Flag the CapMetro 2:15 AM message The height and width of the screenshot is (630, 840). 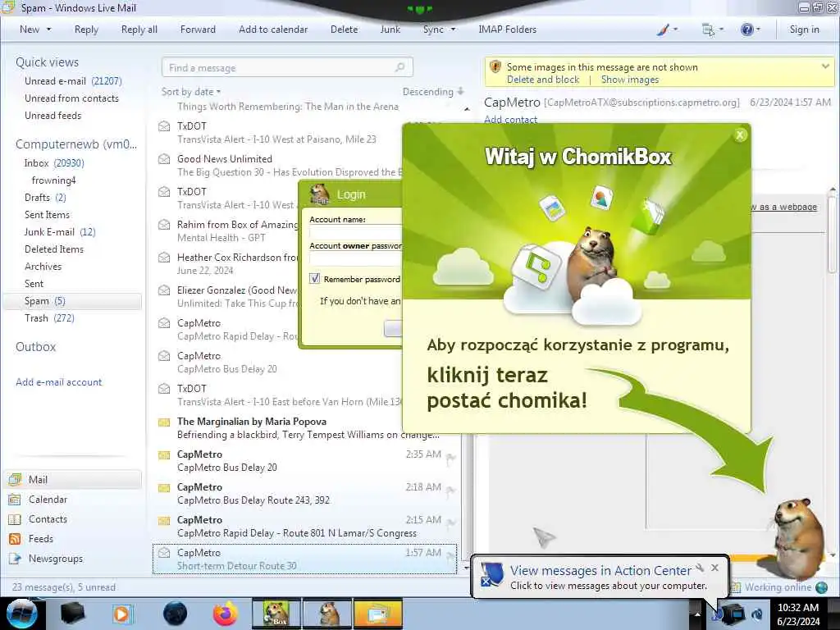pyautogui.click(x=451, y=523)
